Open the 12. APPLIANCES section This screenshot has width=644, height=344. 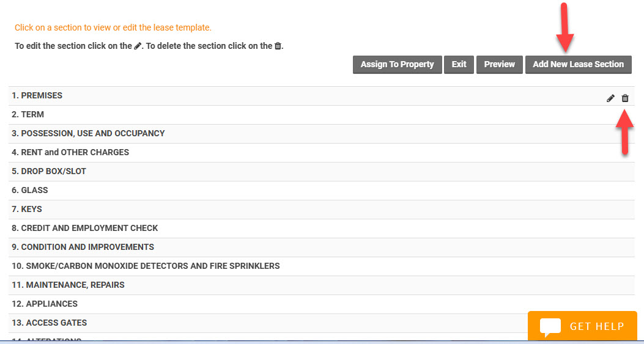point(45,304)
